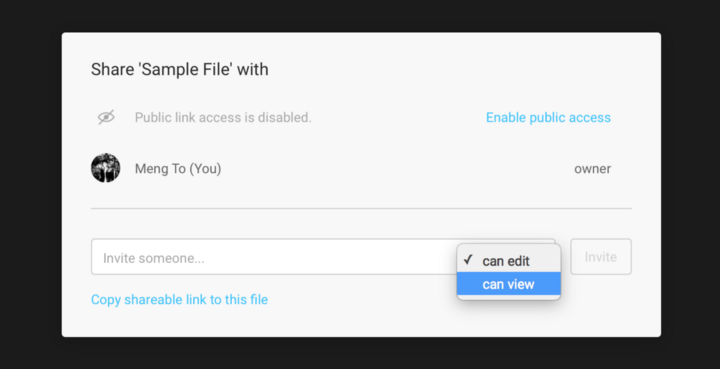Click the word edit in the checked option
720x369 pixels.
point(518,261)
